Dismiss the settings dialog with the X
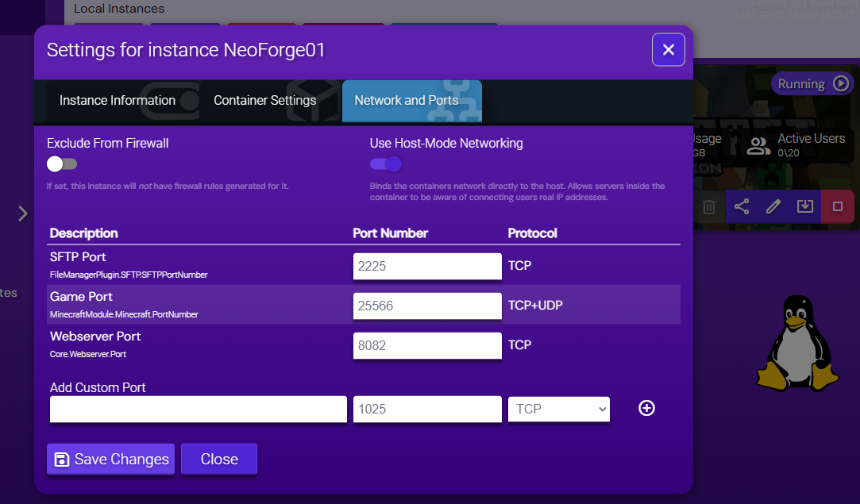 pos(668,49)
